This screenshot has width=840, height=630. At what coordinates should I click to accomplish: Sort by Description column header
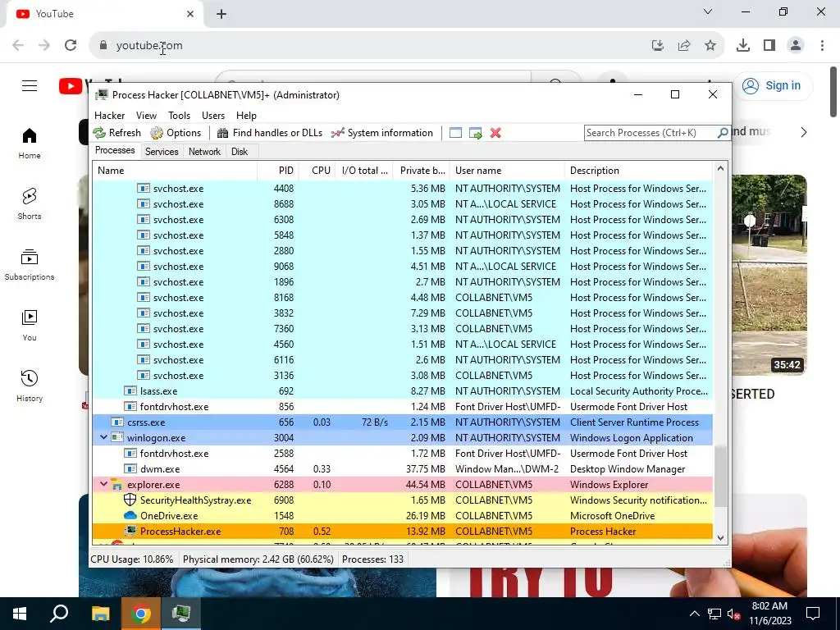(639, 171)
